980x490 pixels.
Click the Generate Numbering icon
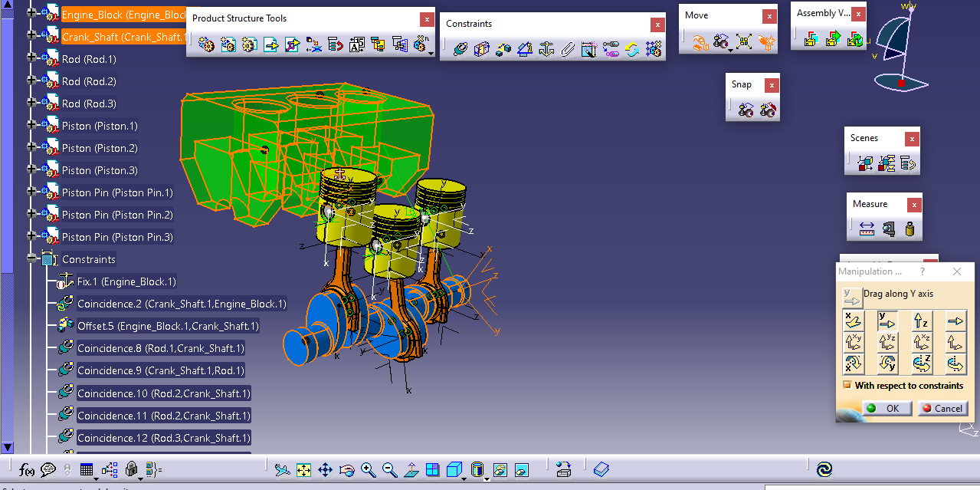(356, 44)
